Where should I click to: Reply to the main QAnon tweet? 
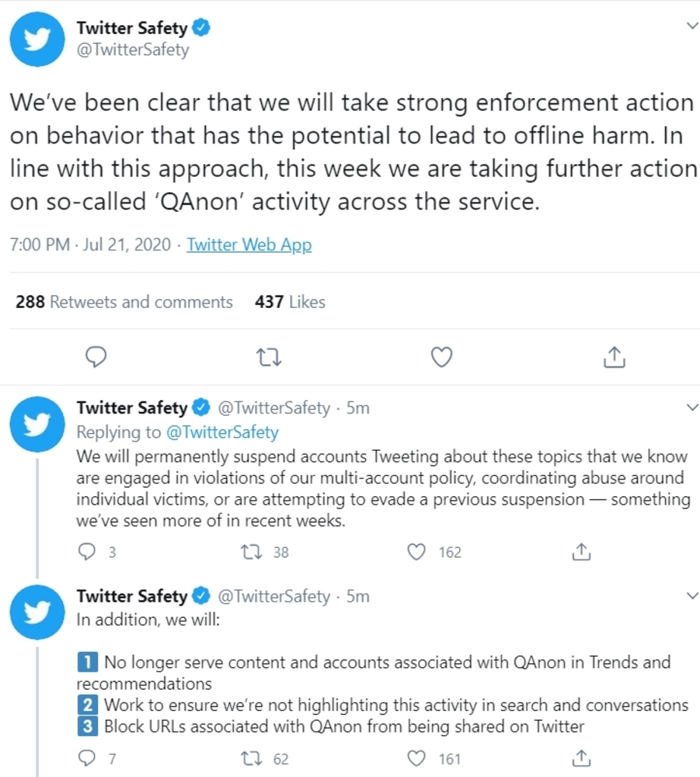(x=96, y=357)
